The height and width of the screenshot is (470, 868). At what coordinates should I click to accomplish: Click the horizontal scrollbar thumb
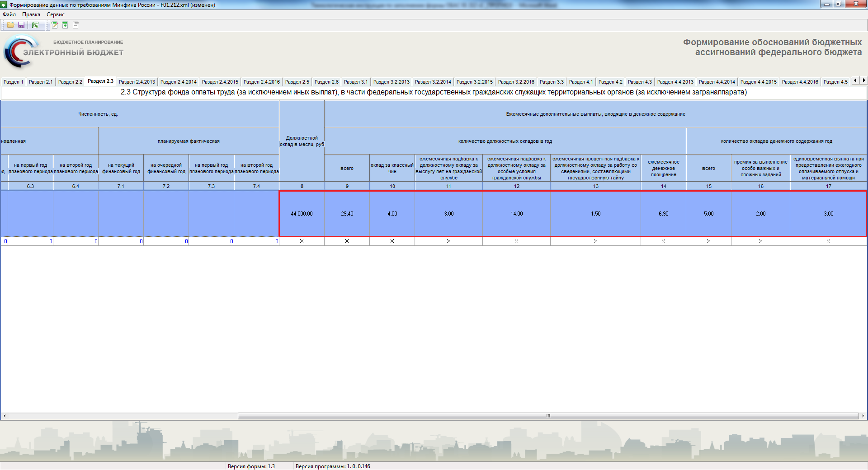[548, 416]
